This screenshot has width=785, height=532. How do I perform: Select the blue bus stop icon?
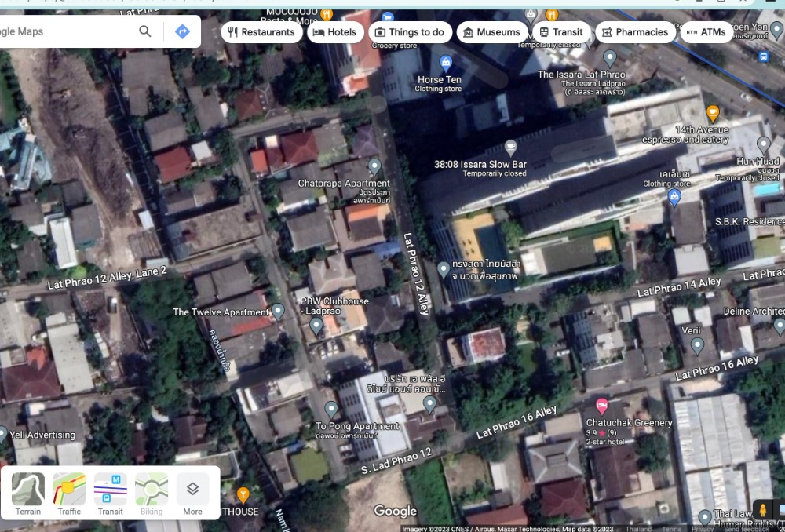tap(764, 56)
